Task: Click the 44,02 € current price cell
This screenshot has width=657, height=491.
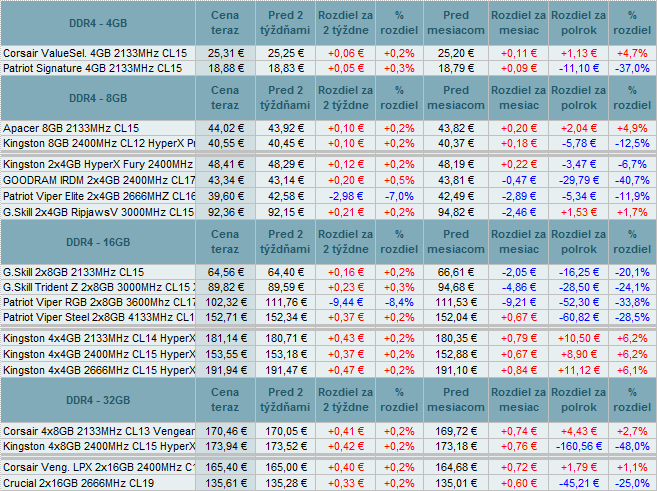Action: pyautogui.click(x=225, y=128)
